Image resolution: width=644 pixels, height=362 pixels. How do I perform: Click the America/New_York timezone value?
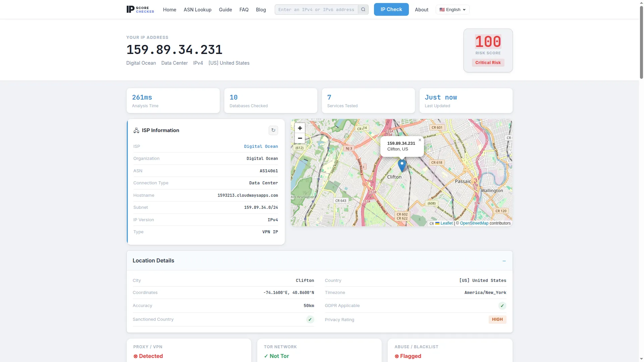(x=485, y=293)
